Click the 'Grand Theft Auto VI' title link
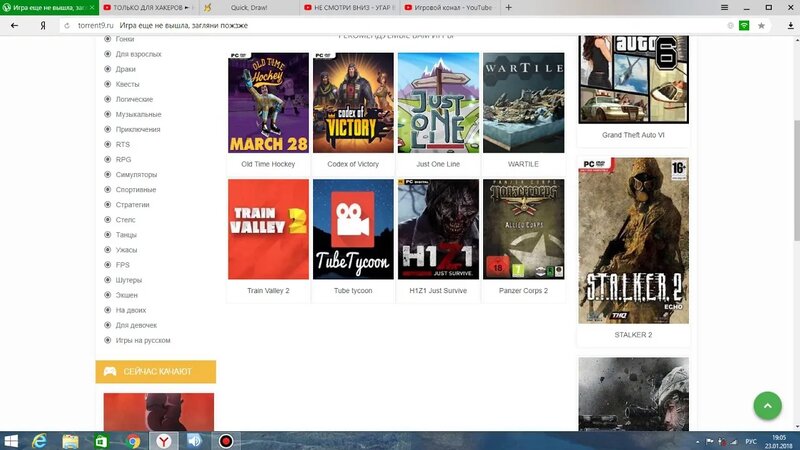This screenshot has width=800, height=450. click(633, 135)
